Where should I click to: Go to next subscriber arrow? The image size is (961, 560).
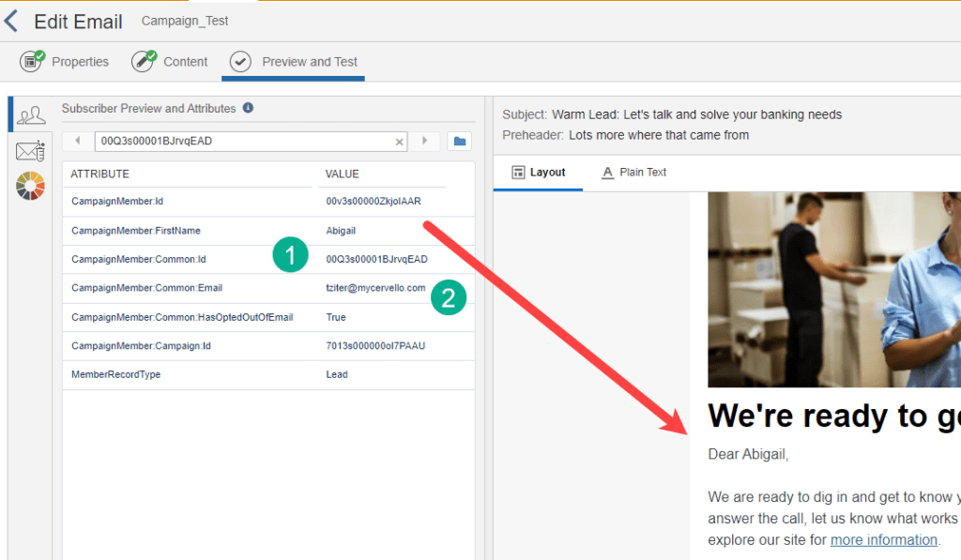pos(424,141)
